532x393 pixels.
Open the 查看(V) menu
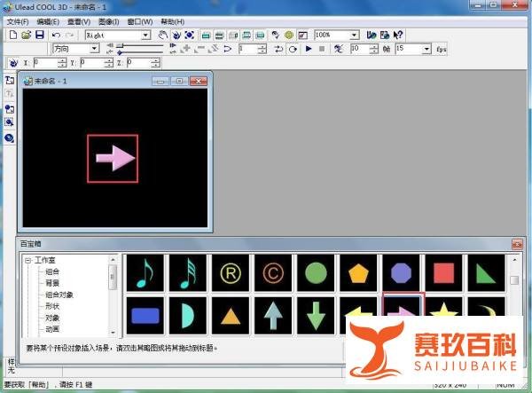[x=79, y=21]
